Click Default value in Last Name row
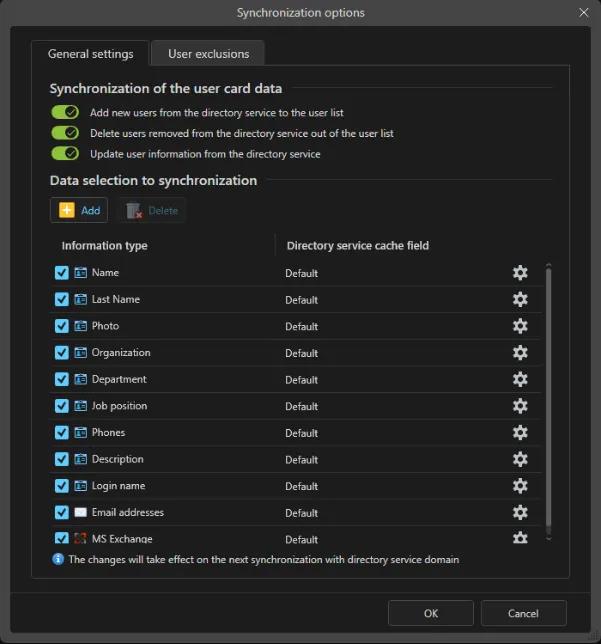Viewport: 601px width, 644px height. (x=302, y=300)
